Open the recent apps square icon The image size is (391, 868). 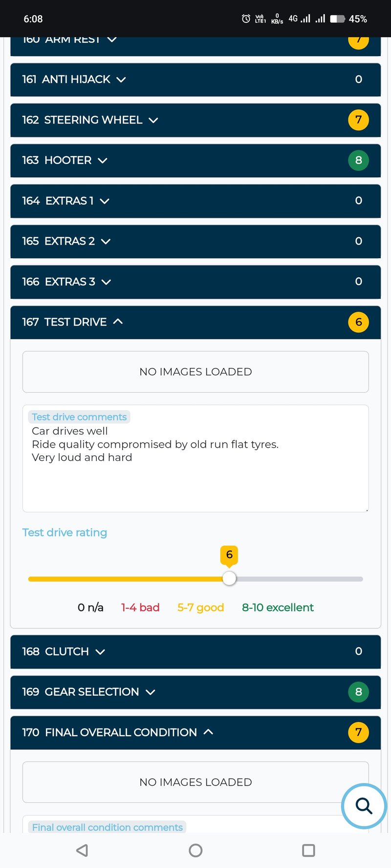(x=308, y=850)
